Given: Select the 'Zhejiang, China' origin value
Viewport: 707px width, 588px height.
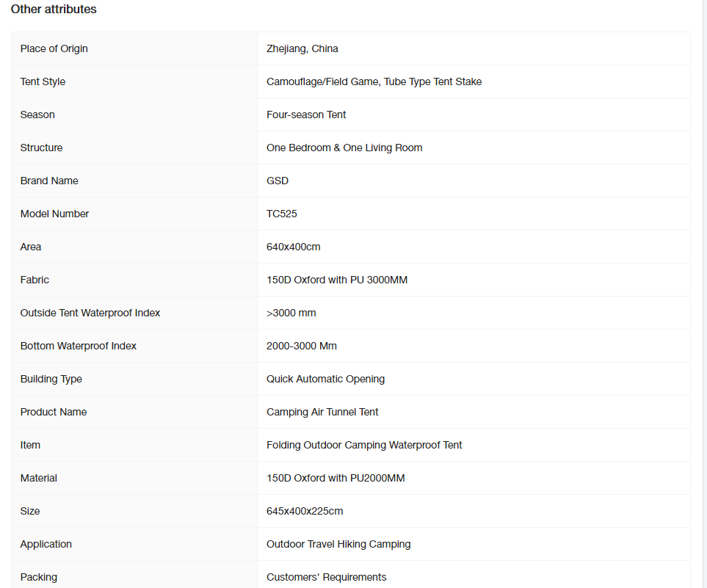Looking at the screenshot, I should [302, 48].
